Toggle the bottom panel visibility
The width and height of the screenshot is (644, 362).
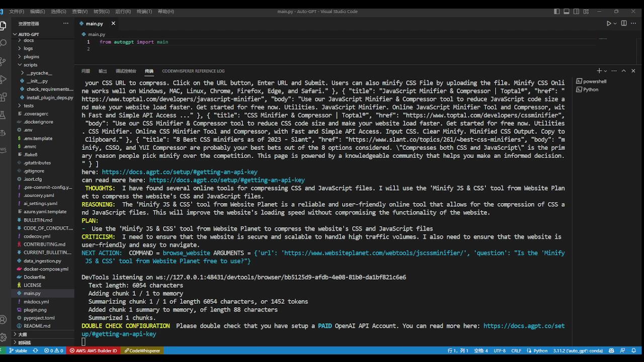[x=567, y=11]
